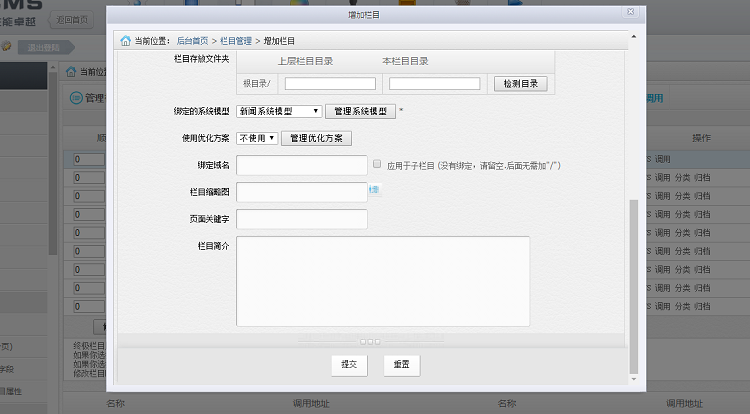
Task: Open the 绑定的系统模型 dropdown
Action: point(279,111)
